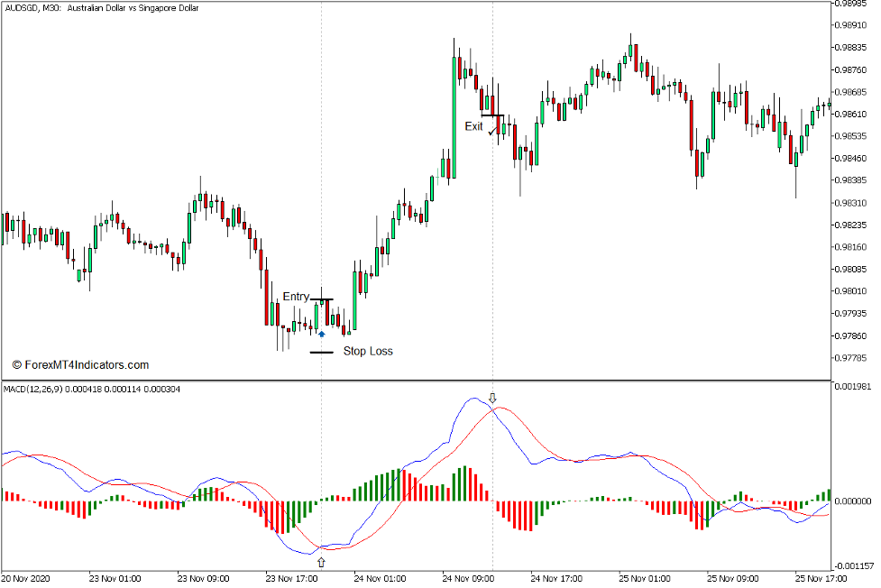
Task: Select the blue MACD line at its peak
Action: coord(473,398)
